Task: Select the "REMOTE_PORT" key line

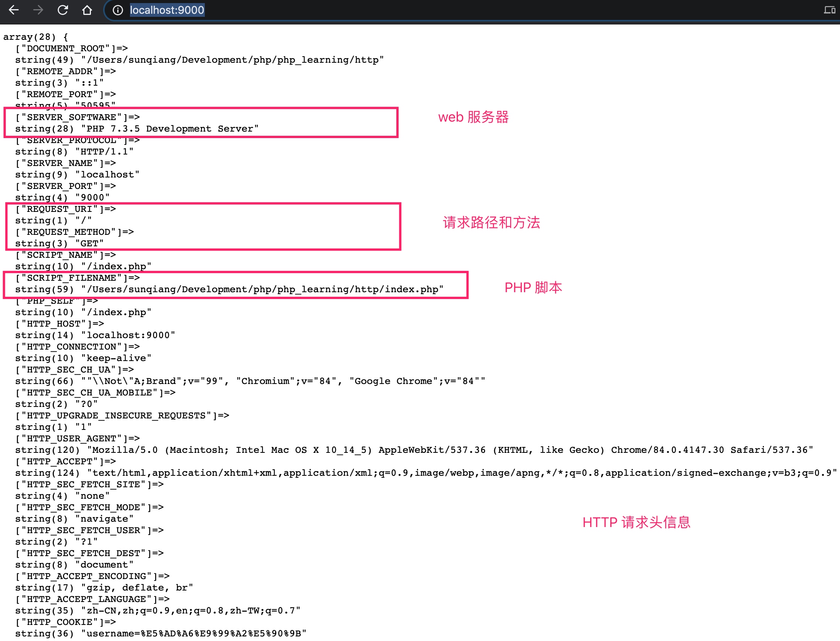Action: [65, 94]
